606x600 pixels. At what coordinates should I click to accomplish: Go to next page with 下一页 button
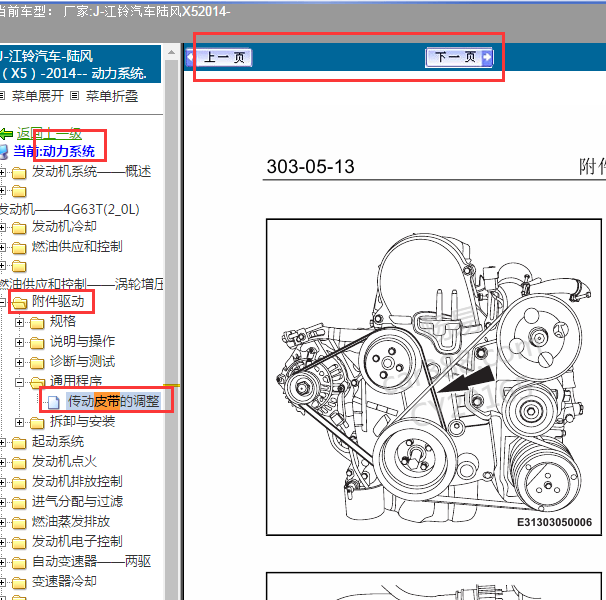[459, 58]
